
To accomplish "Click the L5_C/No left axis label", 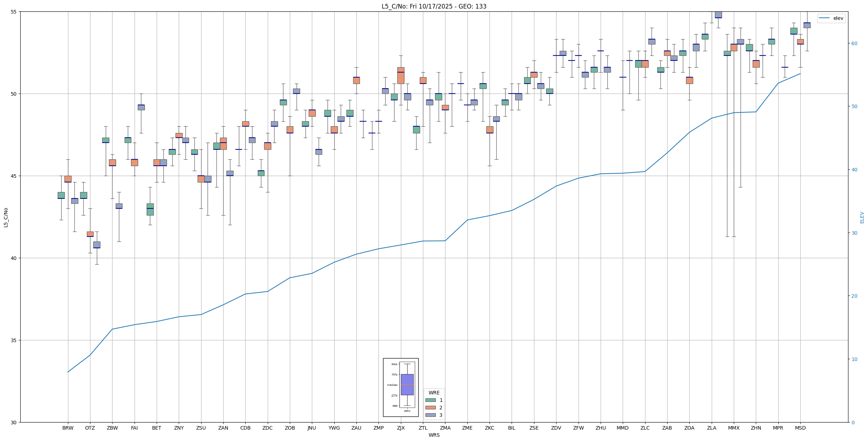I will 6,217.
